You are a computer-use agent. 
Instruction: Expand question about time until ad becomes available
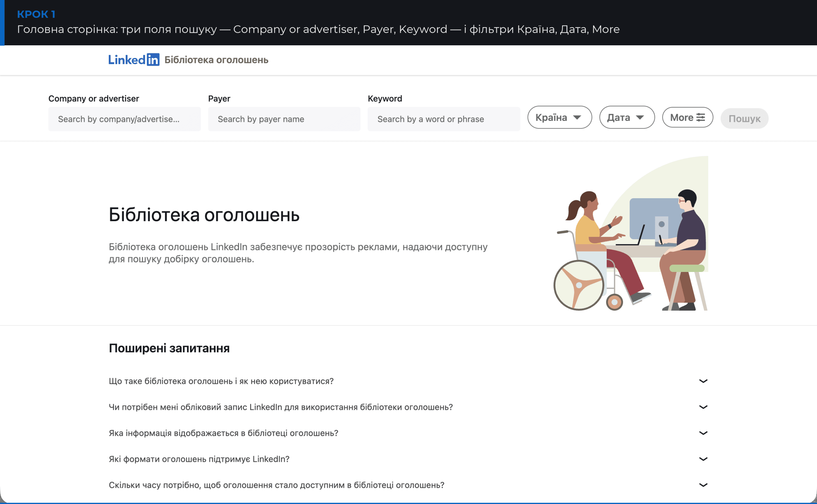[x=408, y=485]
